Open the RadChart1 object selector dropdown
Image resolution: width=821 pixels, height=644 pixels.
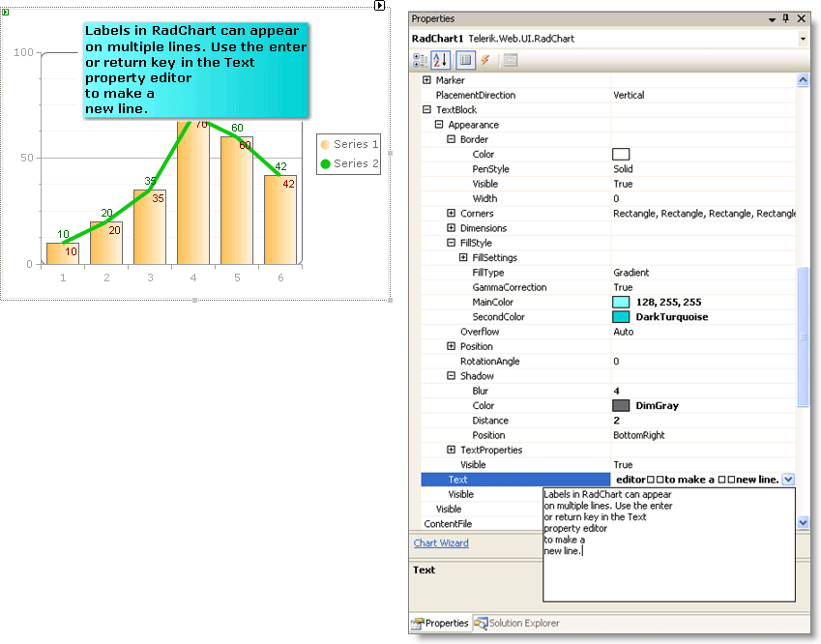point(804,37)
